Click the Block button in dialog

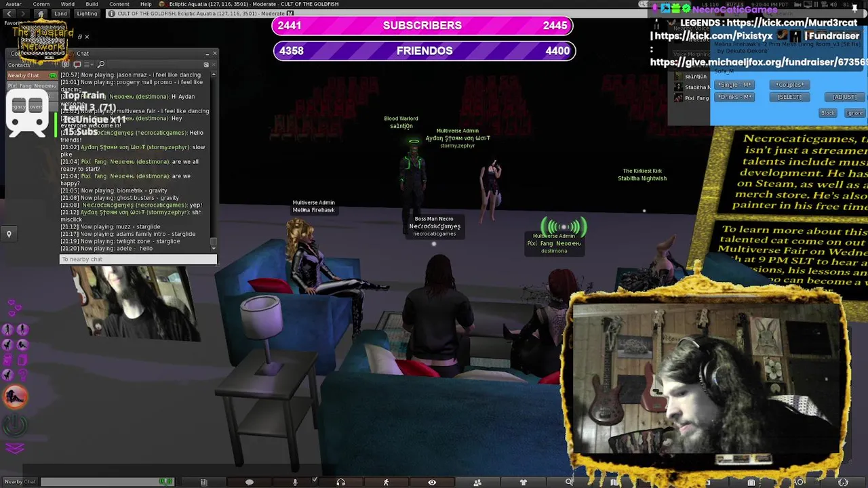828,113
